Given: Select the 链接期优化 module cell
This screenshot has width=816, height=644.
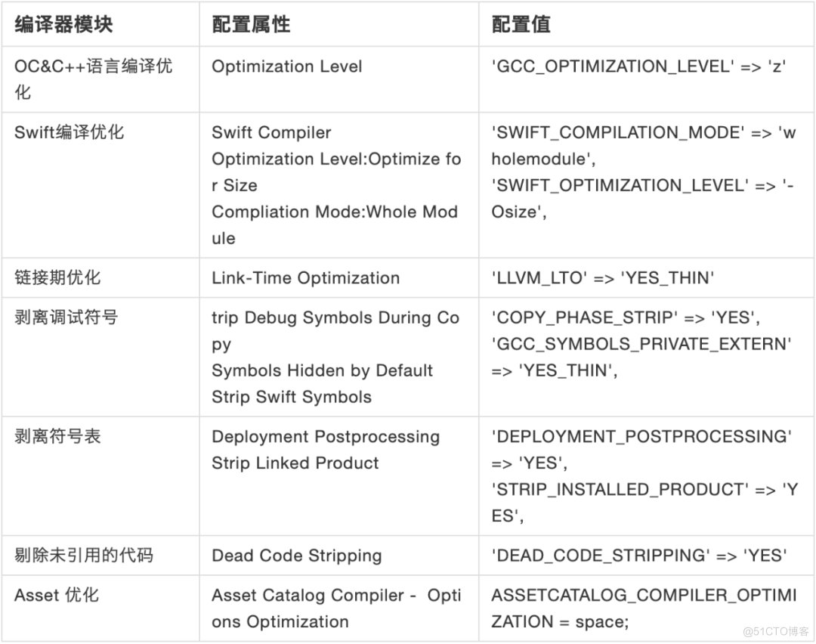Looking at the screenshot, I should [x=57, y=277].
